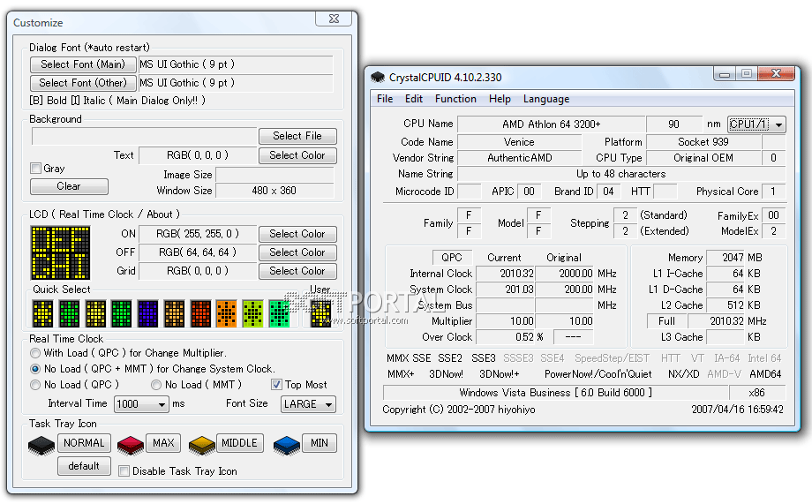This screenshot has height=504, width=812.
Task: Uncheck the Top Most checkbox
Action: tap(277, 385)
